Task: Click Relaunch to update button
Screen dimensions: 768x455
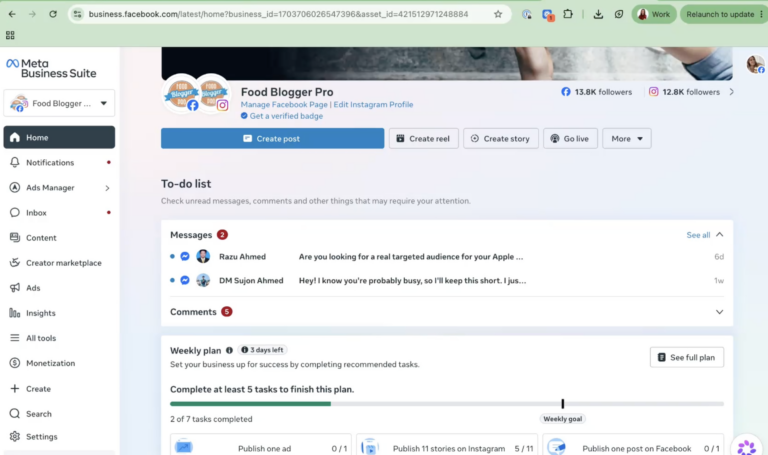Action: coord(723,14)
